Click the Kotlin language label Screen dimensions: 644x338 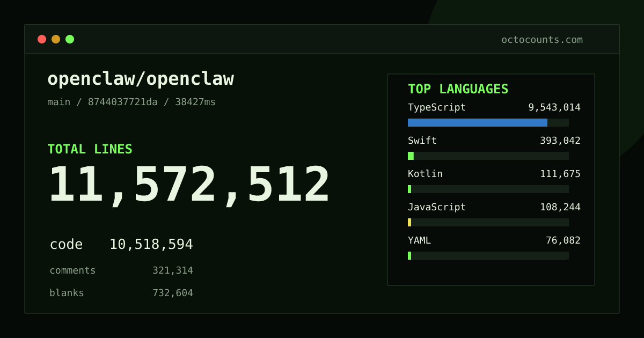coord(425,174)
